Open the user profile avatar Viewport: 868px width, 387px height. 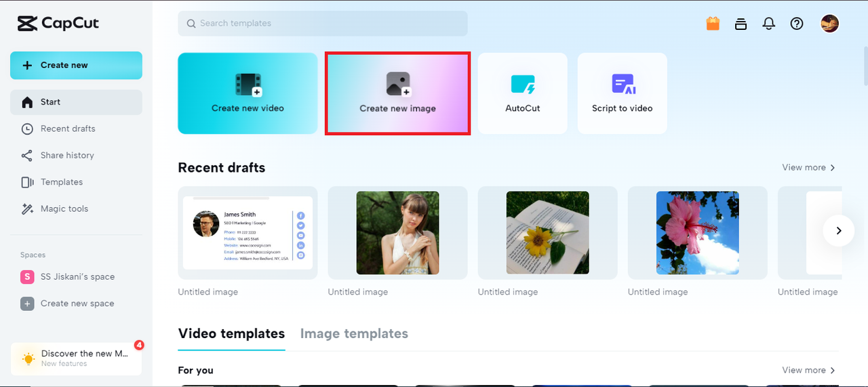[x=830, y=24]
